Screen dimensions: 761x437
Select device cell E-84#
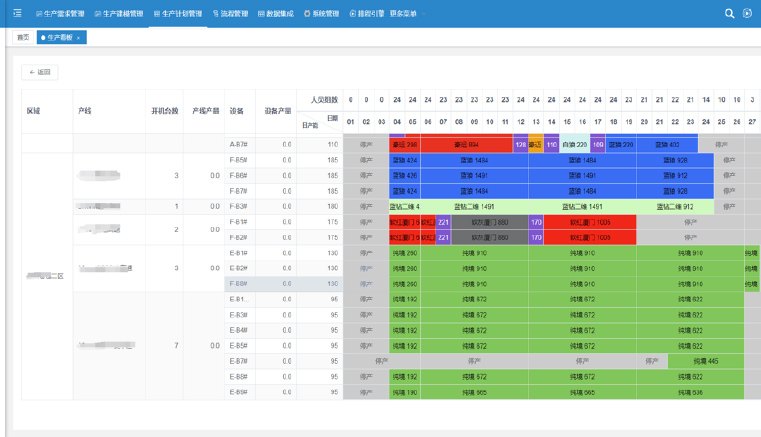click(x=239, y=330)
